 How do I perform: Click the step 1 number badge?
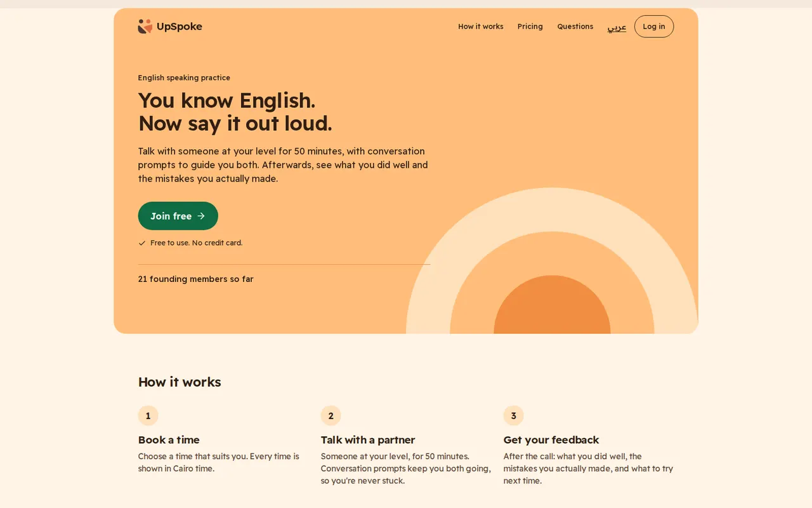click(148, 416)
